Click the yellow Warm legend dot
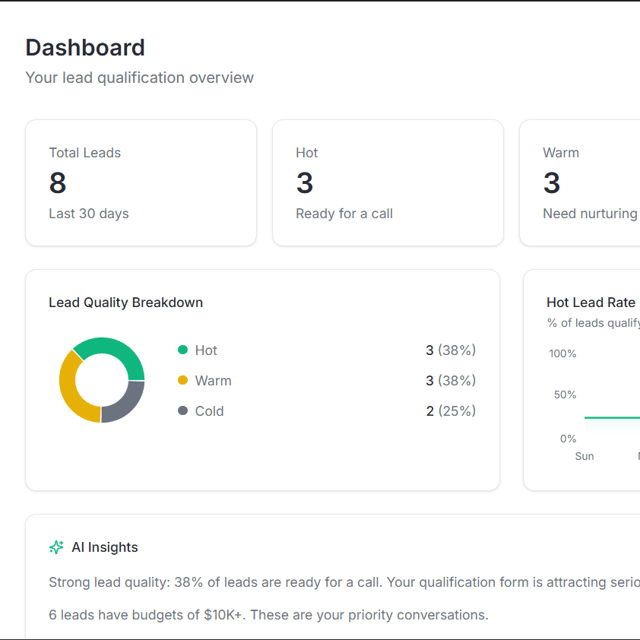This screenshot has width=640, height=640. pos(182,380)
